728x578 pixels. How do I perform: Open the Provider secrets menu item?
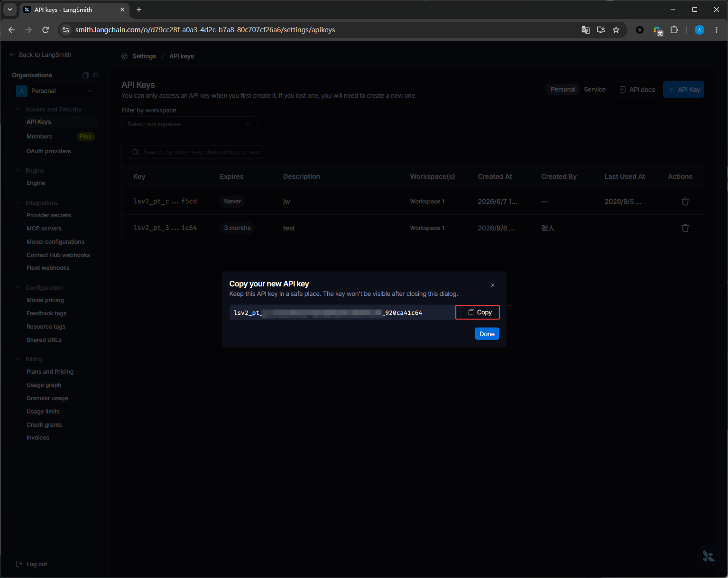coord(49,215)
